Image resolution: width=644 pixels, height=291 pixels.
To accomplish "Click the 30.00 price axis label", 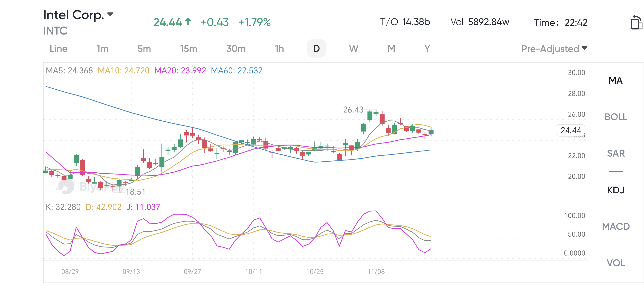I will [576, 73].
